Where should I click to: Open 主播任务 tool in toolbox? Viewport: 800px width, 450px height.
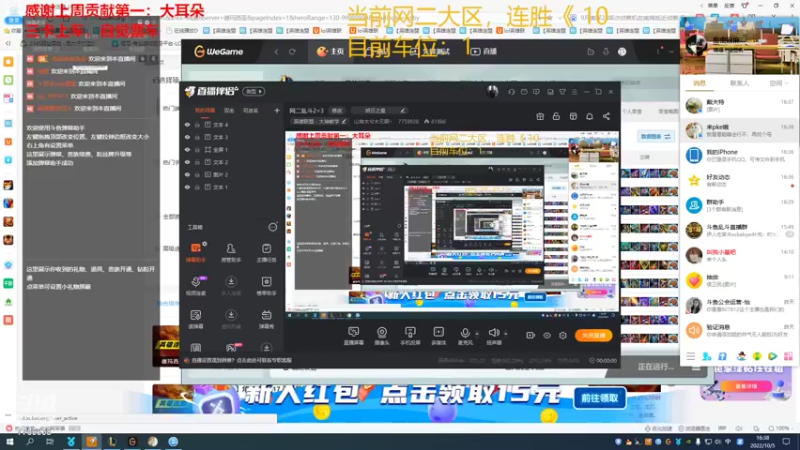266,252
